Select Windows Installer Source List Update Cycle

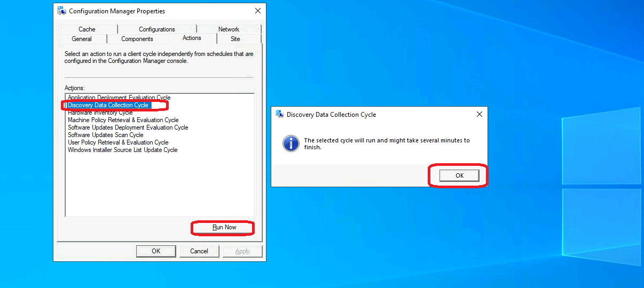[x=122, y=150]
